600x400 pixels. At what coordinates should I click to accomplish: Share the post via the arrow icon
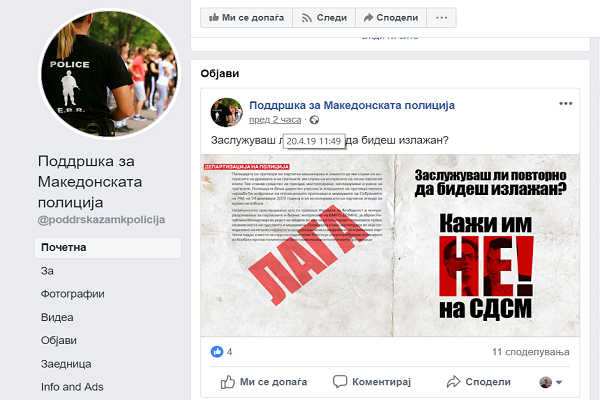(x=453, y=382)
